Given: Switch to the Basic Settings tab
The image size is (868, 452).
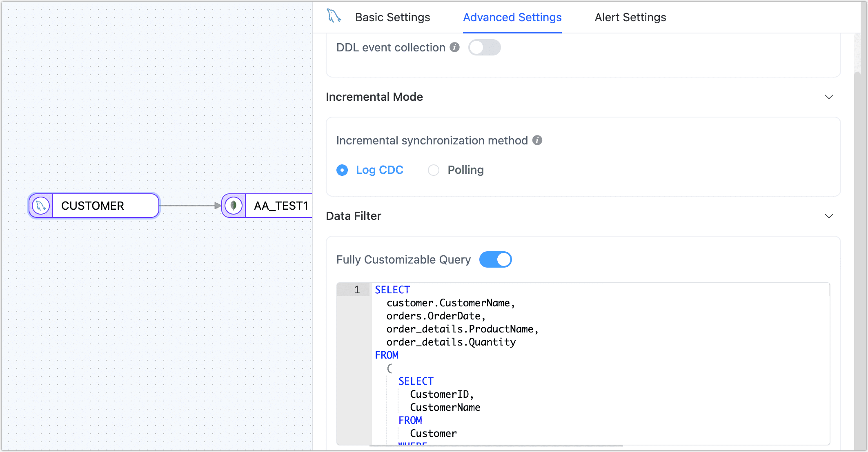Looking at the screenshot, I should tap(392, 17).
